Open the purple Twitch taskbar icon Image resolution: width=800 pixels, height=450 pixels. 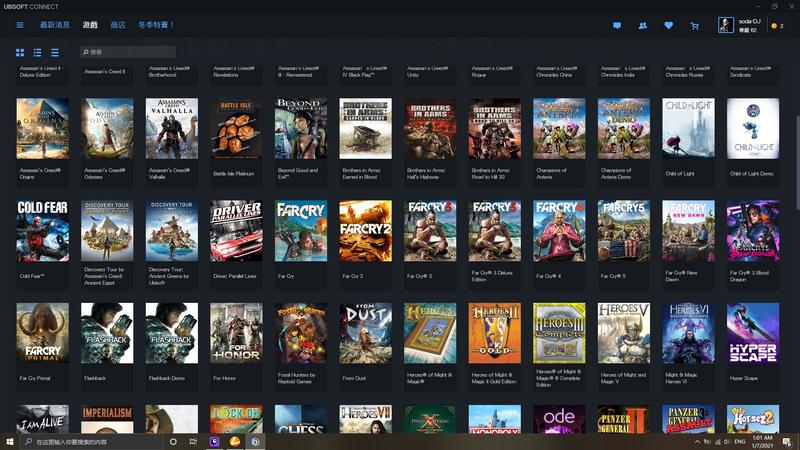tap(214, 441)
